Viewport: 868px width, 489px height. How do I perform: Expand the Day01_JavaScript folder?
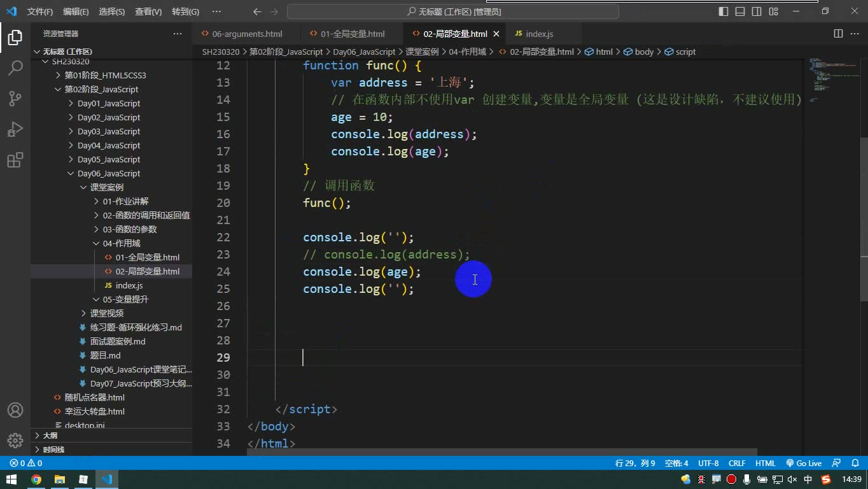click(111, 103)
